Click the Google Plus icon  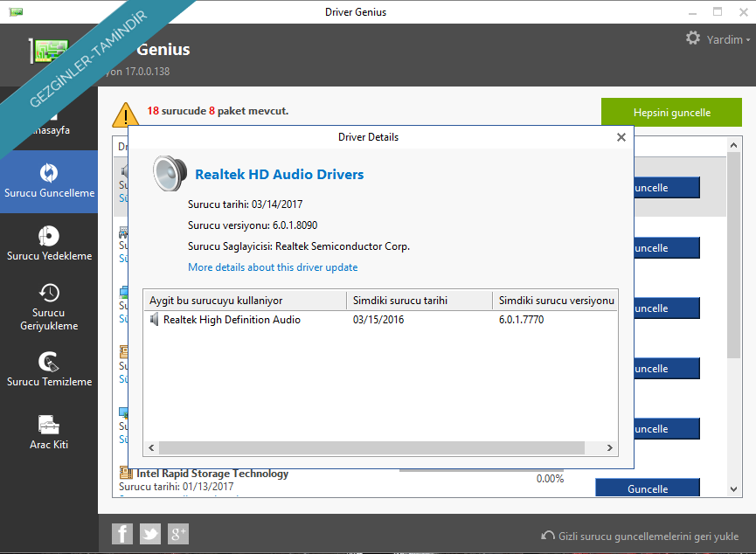coord(178,534)
